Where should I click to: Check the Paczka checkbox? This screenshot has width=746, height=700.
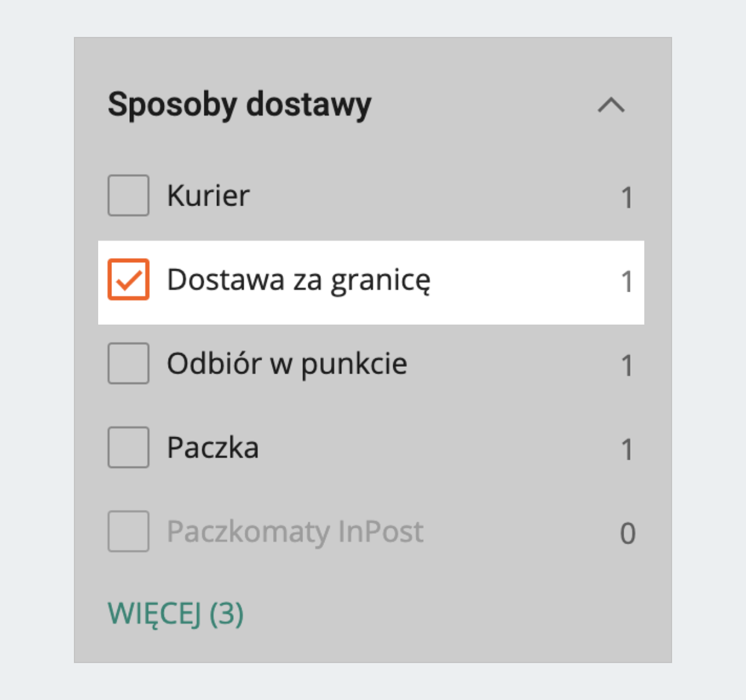[129, 448]
